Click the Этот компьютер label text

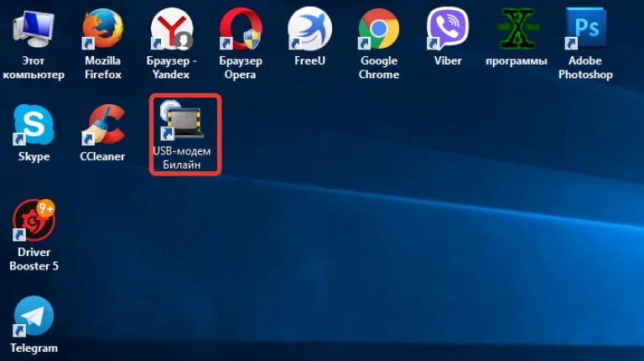tap(34, 67)
